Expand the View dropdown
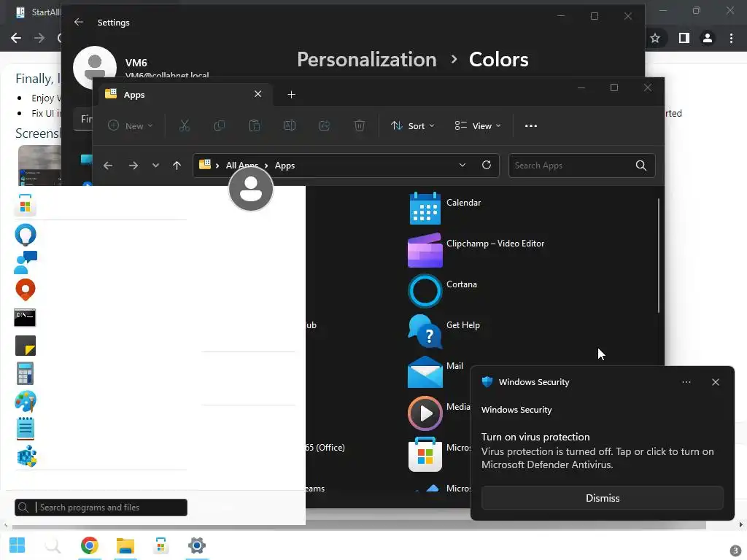 [477, 125]
